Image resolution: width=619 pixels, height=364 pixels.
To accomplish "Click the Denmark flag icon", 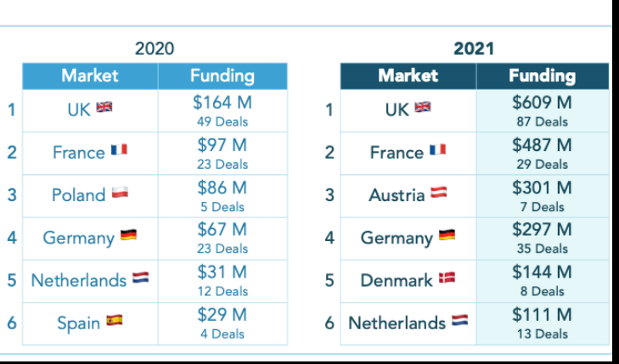I will (x=447, y=278).
